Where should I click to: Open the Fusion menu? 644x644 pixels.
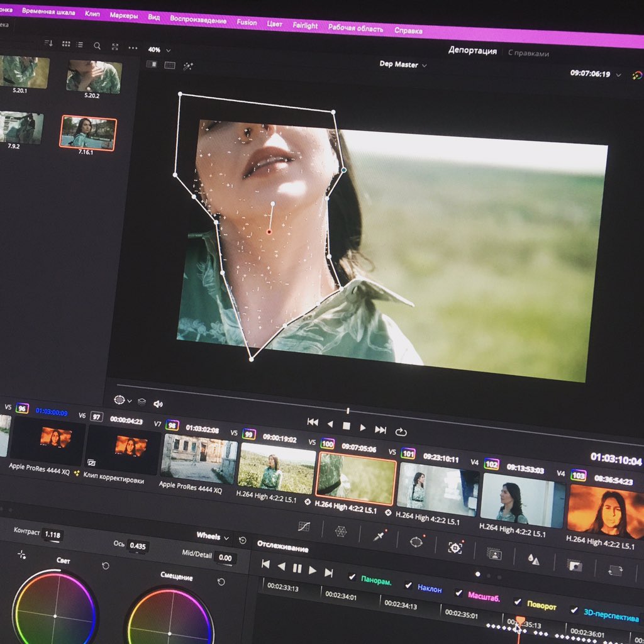[x=247, y=22]
